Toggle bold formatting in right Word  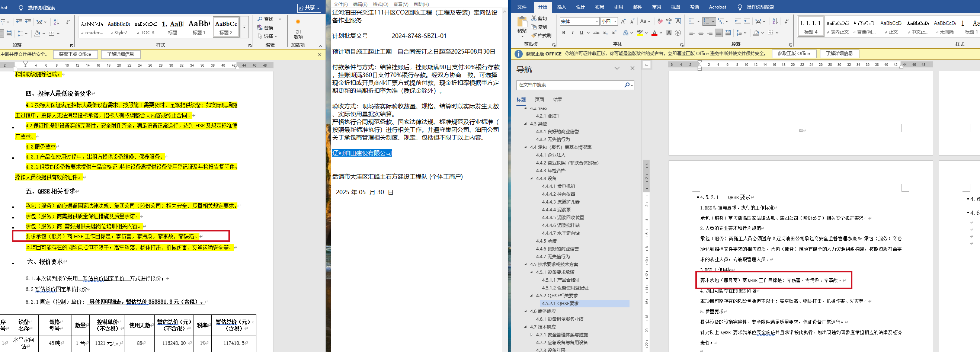[564, 33]
